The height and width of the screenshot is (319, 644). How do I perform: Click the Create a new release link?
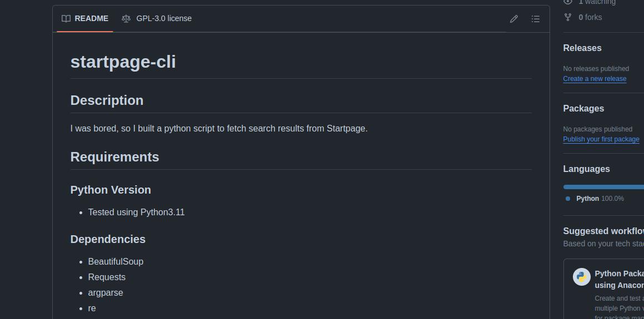coord(595,79)
